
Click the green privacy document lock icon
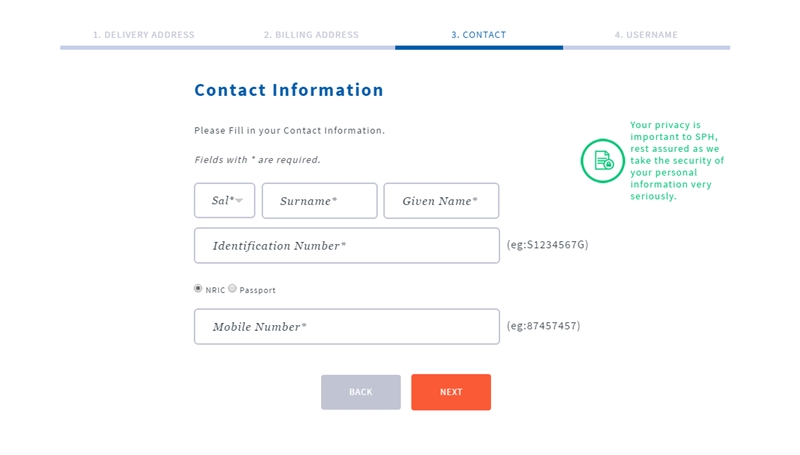[x=602, y=160]
